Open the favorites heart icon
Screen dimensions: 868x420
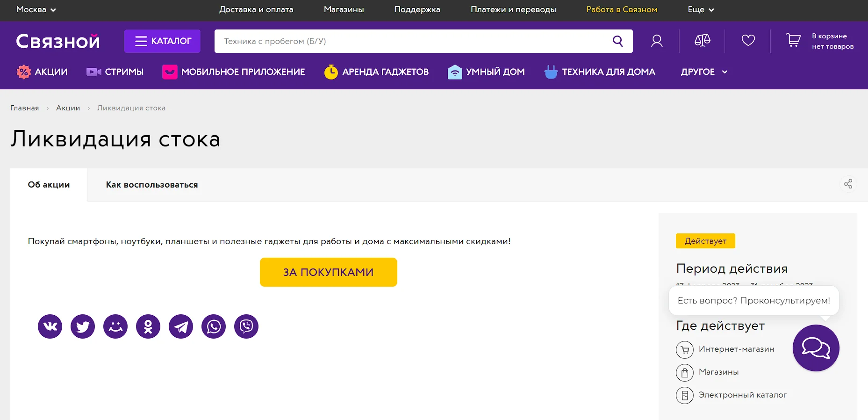[x=748, y=41]
